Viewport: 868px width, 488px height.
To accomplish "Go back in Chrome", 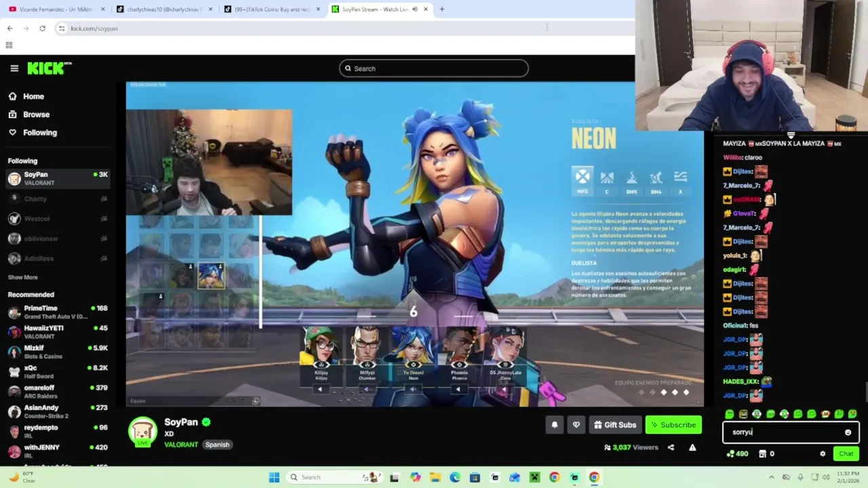I will pyautogui.click(x=9, y=28).
